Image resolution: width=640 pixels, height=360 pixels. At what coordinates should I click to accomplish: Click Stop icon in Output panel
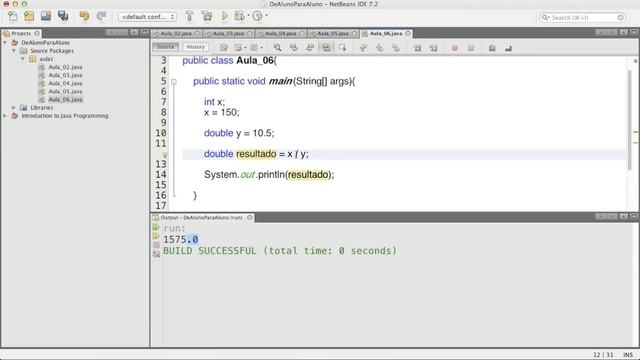click(156, 245)
